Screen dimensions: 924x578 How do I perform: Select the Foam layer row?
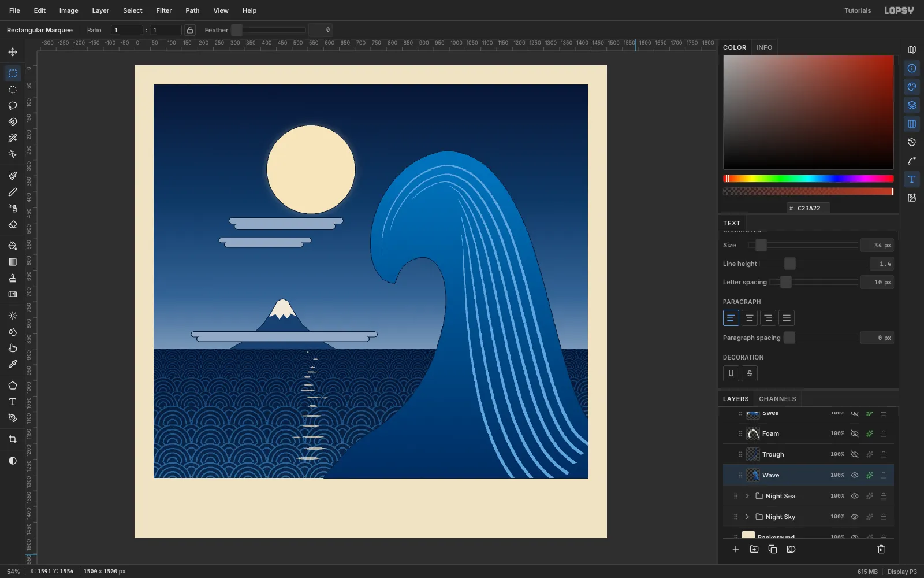click(808, 433)
